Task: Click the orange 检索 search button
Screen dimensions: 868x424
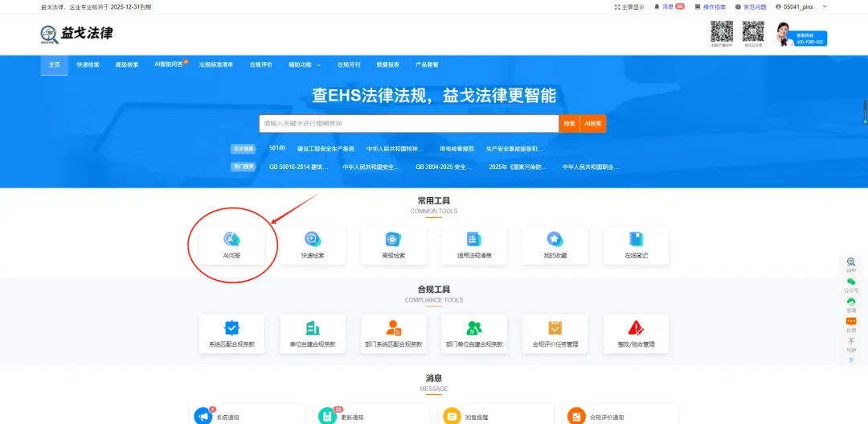Action: [x=569, y=124]
